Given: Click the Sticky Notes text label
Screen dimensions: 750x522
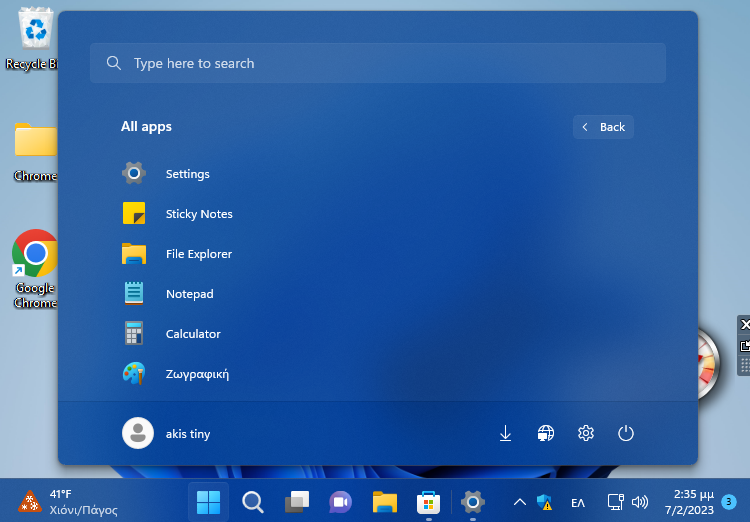Looking at the screenshot, I should click(x=199, y=214).
